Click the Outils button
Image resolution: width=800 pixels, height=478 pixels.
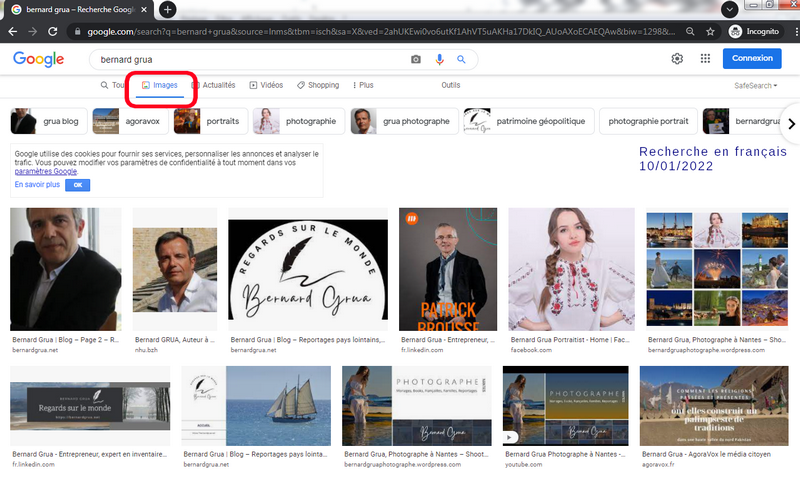(451, 86)
